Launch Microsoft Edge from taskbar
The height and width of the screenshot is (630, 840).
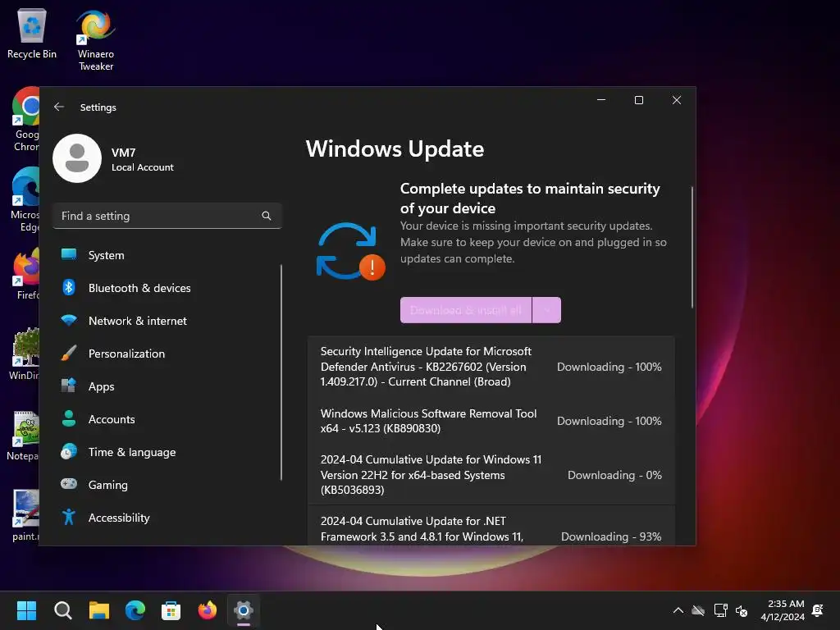[x=135, y=610]
